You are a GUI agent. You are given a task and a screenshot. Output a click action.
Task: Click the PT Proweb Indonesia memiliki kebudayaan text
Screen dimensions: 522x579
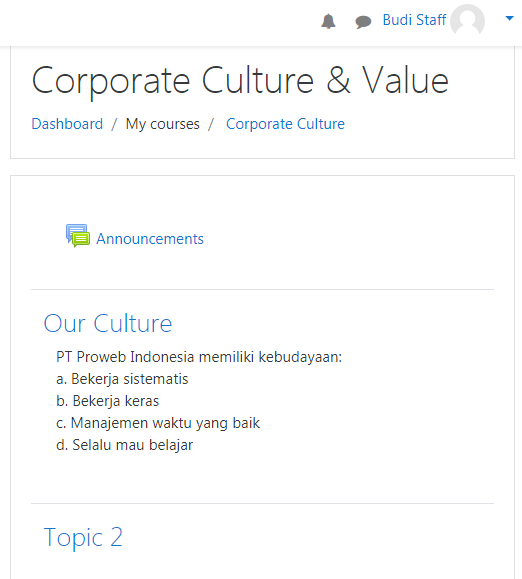pos(199,357)
